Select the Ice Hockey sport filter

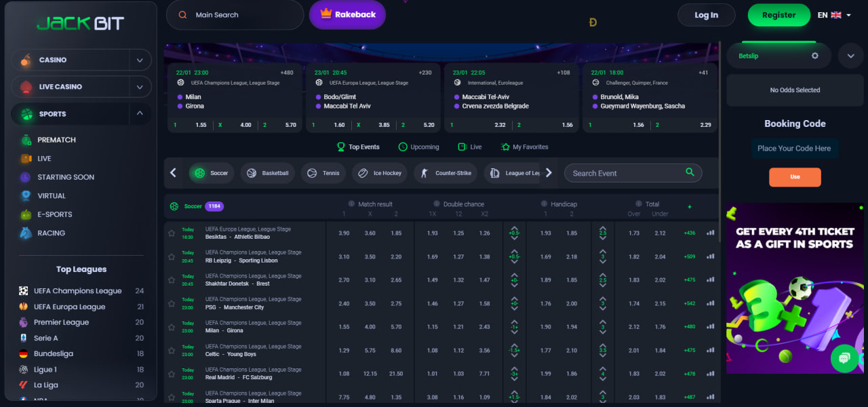[x=380, y=173]
